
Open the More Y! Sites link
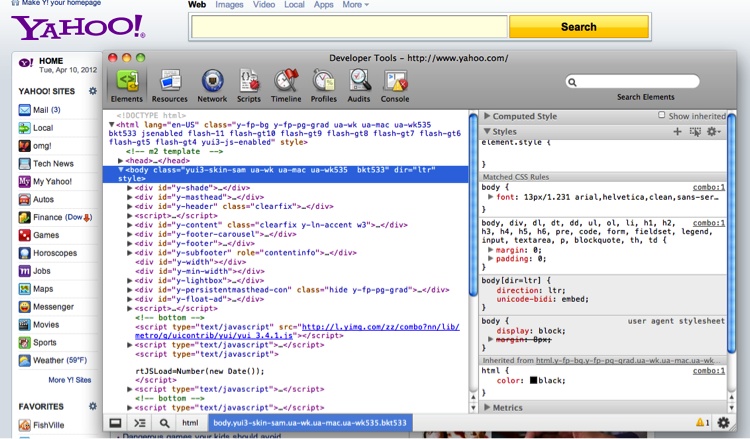(70, 380)
